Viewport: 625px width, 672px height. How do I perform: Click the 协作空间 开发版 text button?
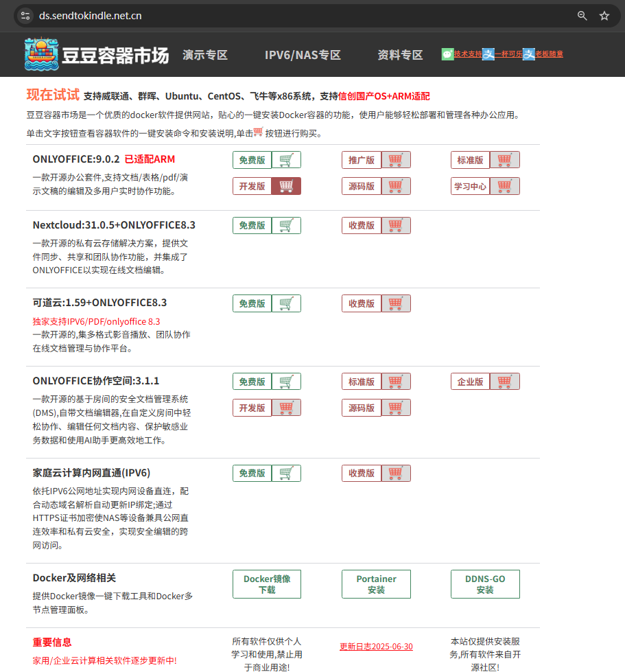coord(252,408)
